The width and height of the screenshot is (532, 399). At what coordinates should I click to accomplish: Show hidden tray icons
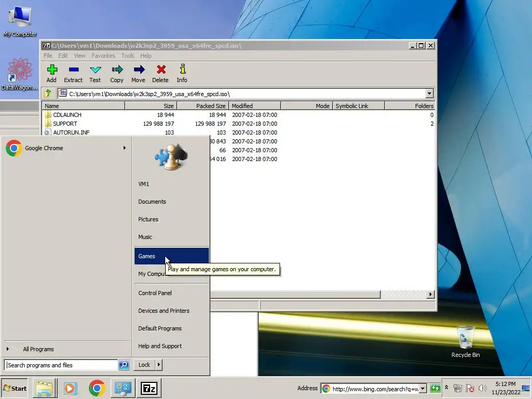[x=446, y=388]
